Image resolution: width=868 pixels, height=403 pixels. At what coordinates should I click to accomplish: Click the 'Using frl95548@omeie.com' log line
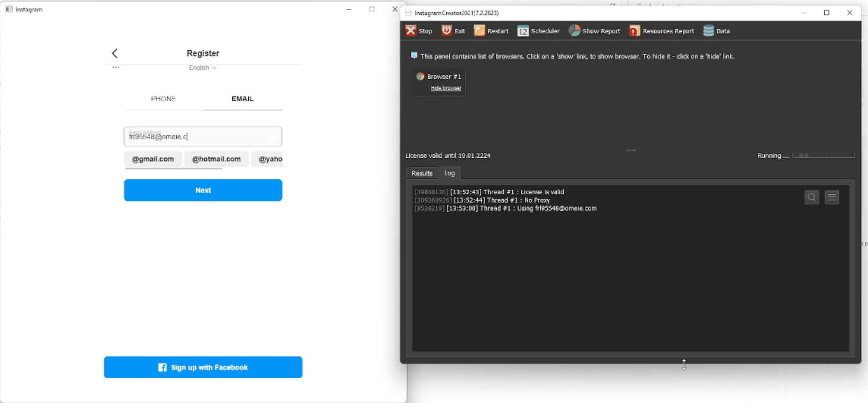505,209
